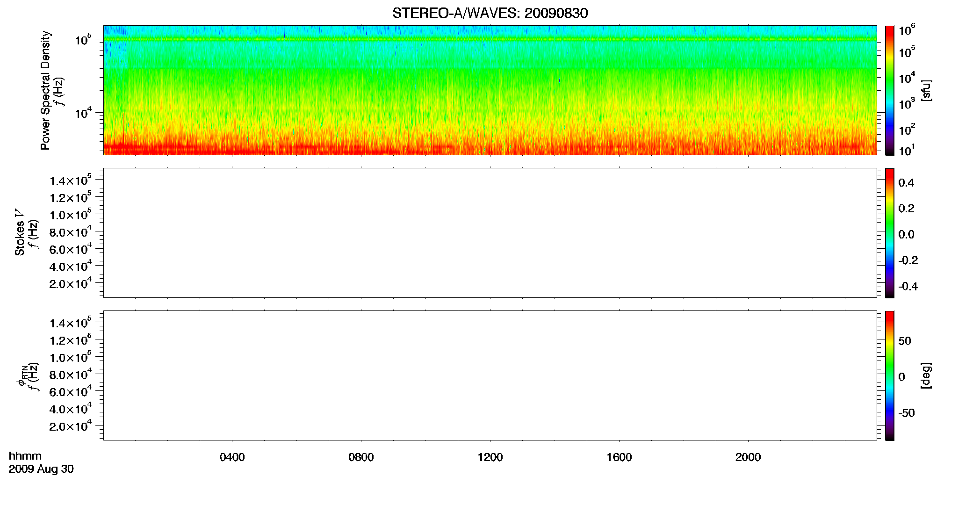Click the 0400 time tick label
This screenshot has height=505, width=980.
pyautogui.click(x=232, y=457)
